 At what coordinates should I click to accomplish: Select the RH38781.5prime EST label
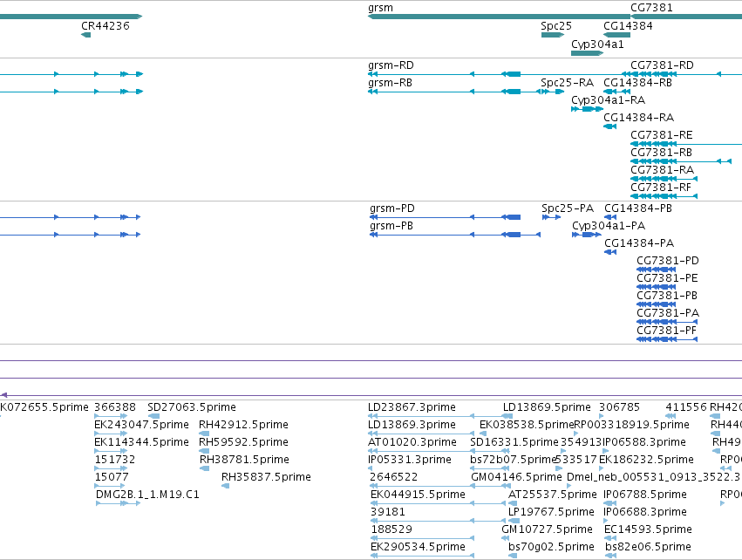click(x=244, y=460)
